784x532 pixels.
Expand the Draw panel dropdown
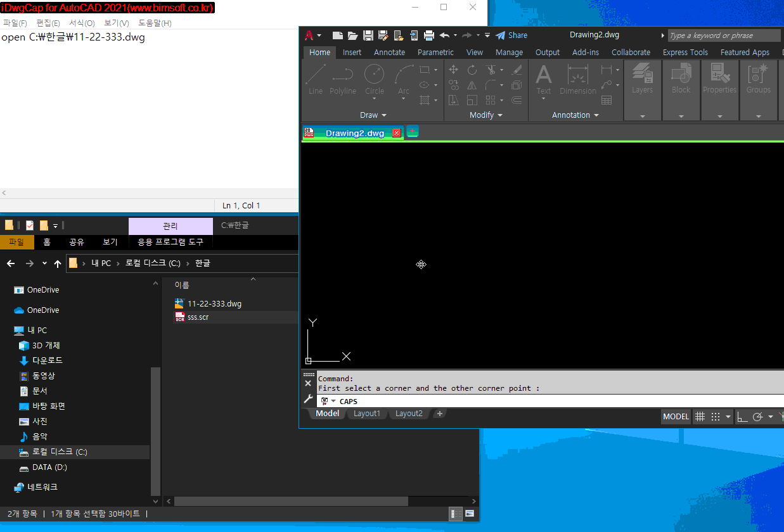pyautogui.click(x=373, y=115)
